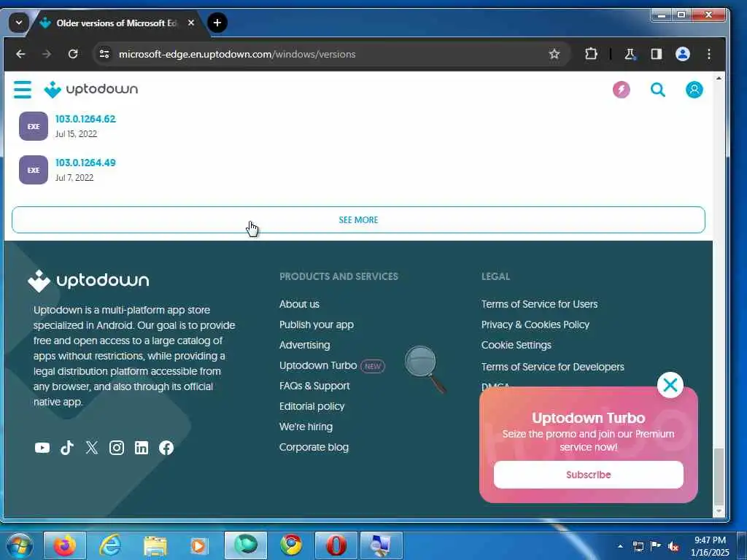Open the Uptodown hamburger menu
Viewport: 747px width, 560px height.
click(x=23, y=90)
